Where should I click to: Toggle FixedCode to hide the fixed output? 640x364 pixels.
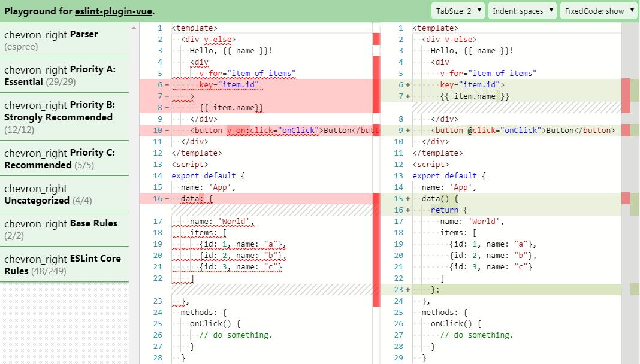tap(597, 10)
